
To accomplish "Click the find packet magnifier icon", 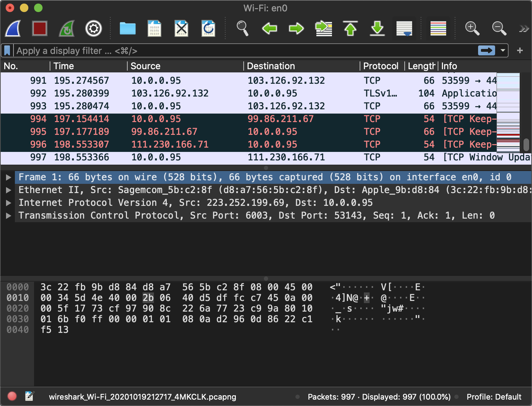I will coord(243,28).
